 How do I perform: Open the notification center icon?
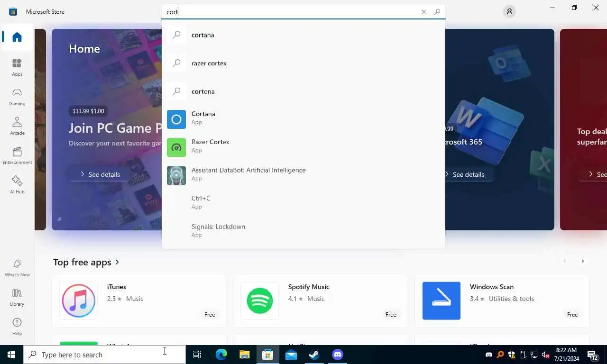592,355
